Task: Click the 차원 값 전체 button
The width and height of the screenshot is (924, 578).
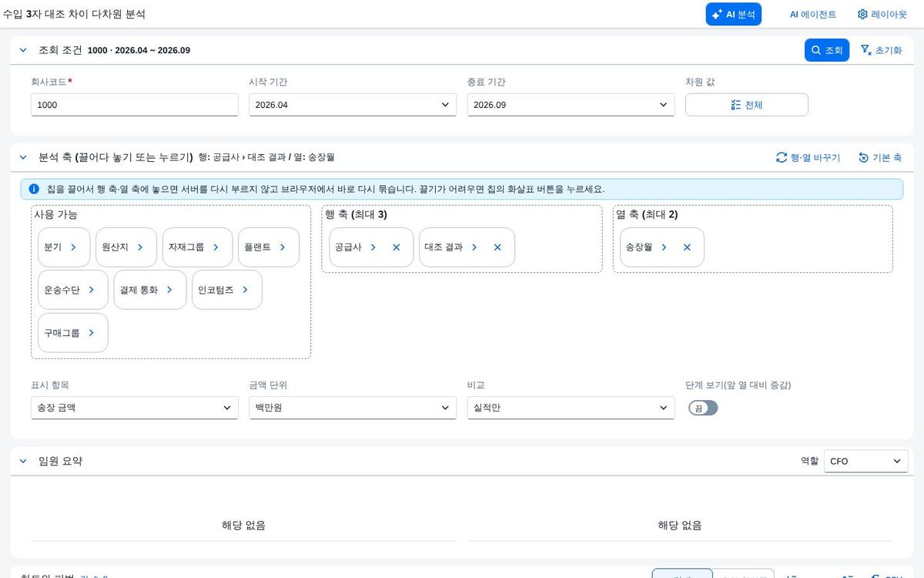Action: pos(746,105)
